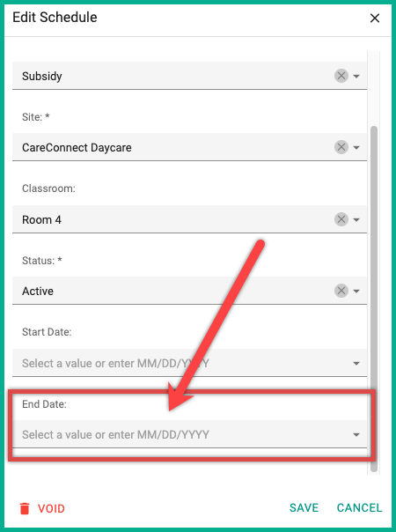This screenshot has height=532, width=396.
Task: Open the End Date picker arrow
Action: click(356, 435)
